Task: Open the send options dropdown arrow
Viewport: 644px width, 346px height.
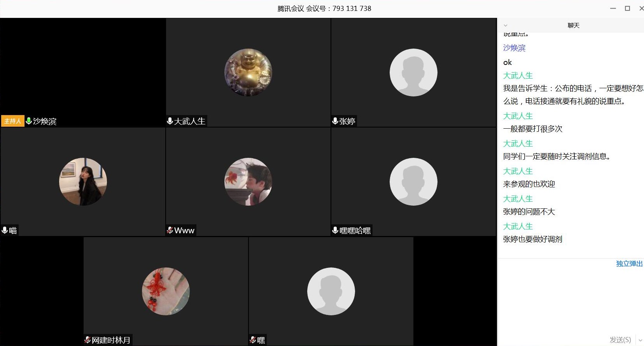Action: click(640, 340)
